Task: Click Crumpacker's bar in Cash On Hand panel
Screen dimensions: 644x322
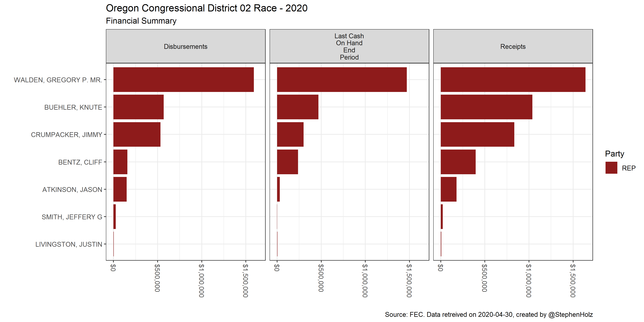Action: tap(290, 135)
